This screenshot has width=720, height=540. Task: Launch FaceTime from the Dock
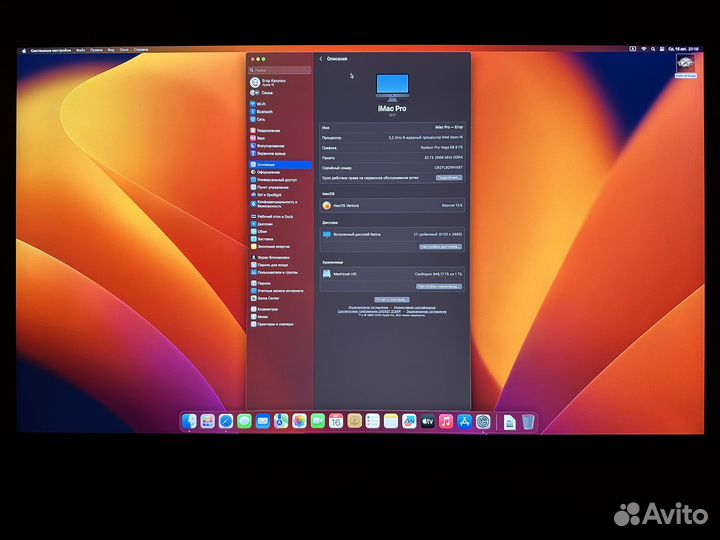(318, 422)
